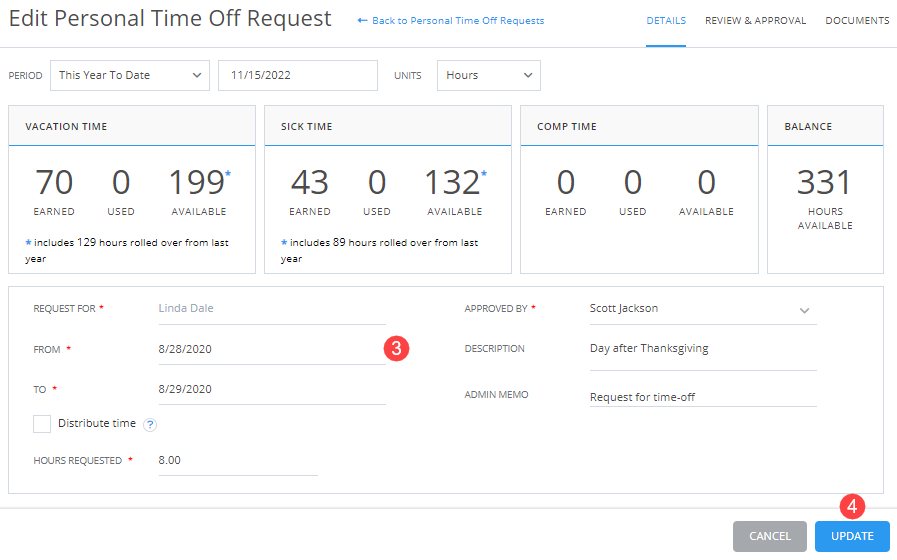The width and height of the screenshot is (897, 560).
Task: Click the Balance card header
Action: 825,126
